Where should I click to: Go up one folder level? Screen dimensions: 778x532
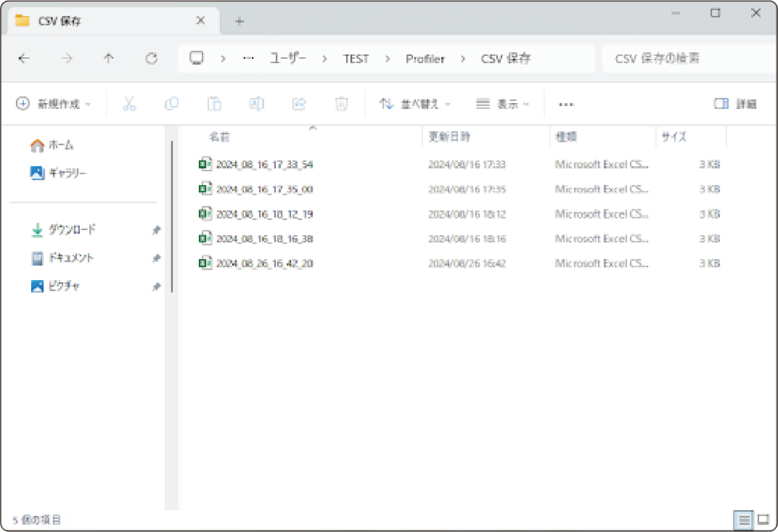click(x=109, y=59)
